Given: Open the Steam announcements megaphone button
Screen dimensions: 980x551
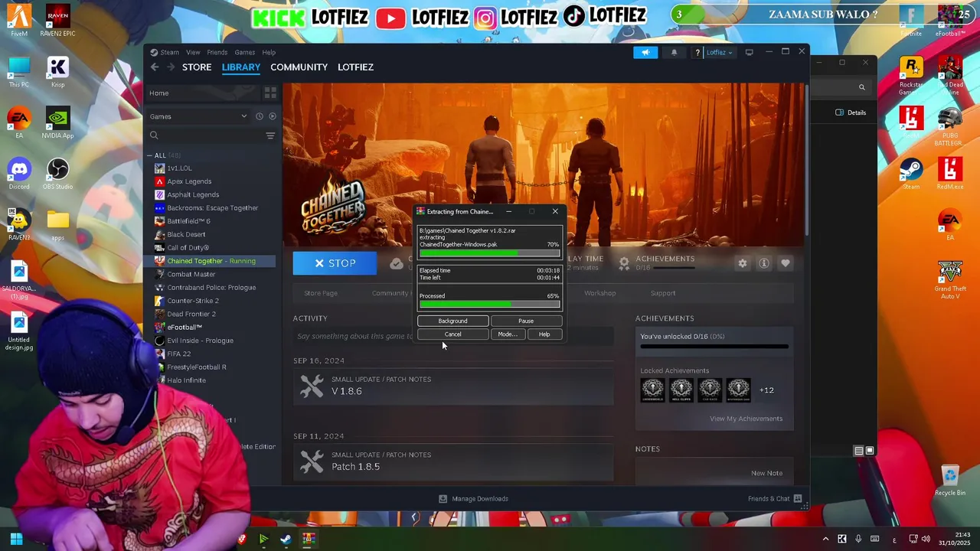Looking at the screenshot, I should [645, 52].
